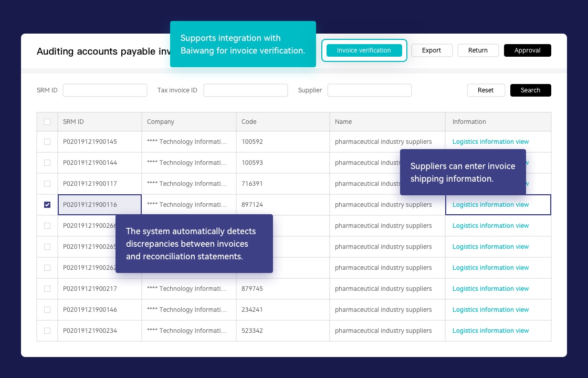The height and width of the screenshot is (378, 588).
Task: Select the P02019121900146 SRM ID cell
Action: pyautogui.click(x=90, y=310)
